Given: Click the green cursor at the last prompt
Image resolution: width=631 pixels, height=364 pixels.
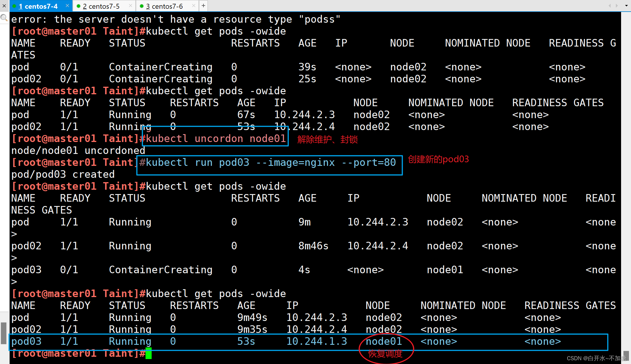Looking at the screenshot, I should pos(148,353).
